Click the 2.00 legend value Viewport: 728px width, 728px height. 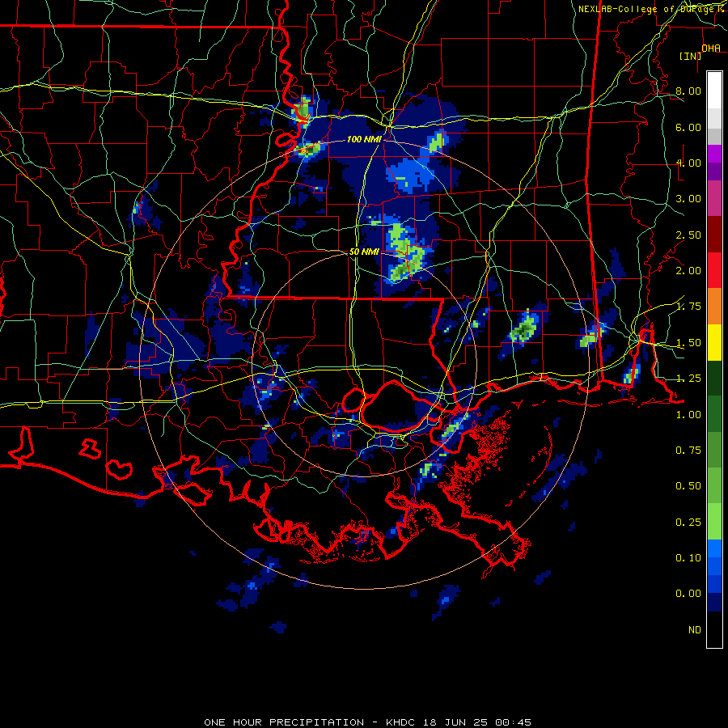coord(688,271)
